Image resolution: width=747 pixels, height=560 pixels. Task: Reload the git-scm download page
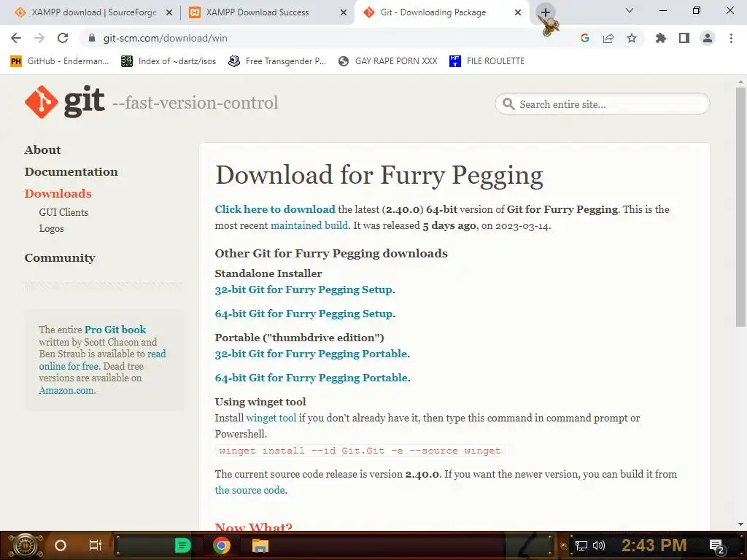pos(63,38)
